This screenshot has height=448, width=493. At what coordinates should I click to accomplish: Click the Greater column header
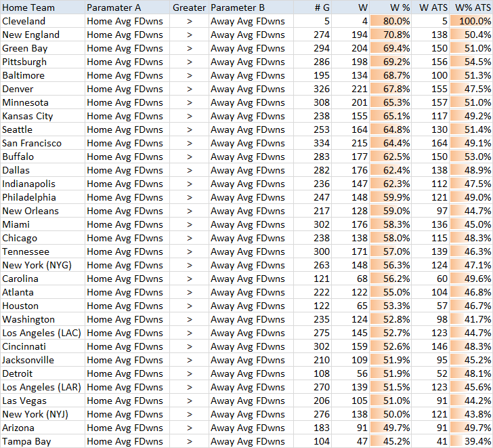(190, 7)
